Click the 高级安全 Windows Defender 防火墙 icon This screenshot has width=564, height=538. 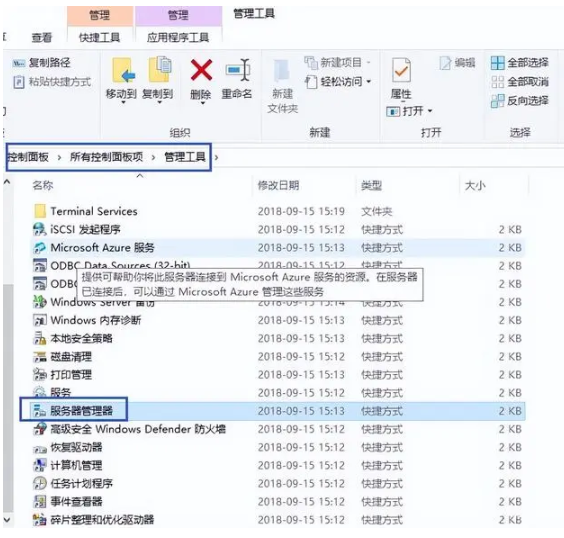(40, 429)
